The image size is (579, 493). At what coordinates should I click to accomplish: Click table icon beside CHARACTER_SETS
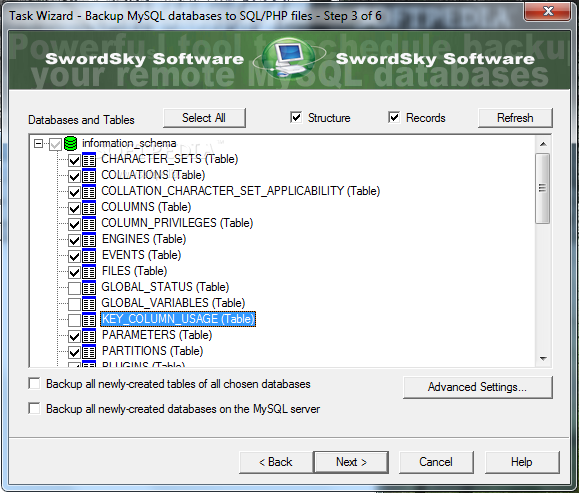tap(89, 160)
